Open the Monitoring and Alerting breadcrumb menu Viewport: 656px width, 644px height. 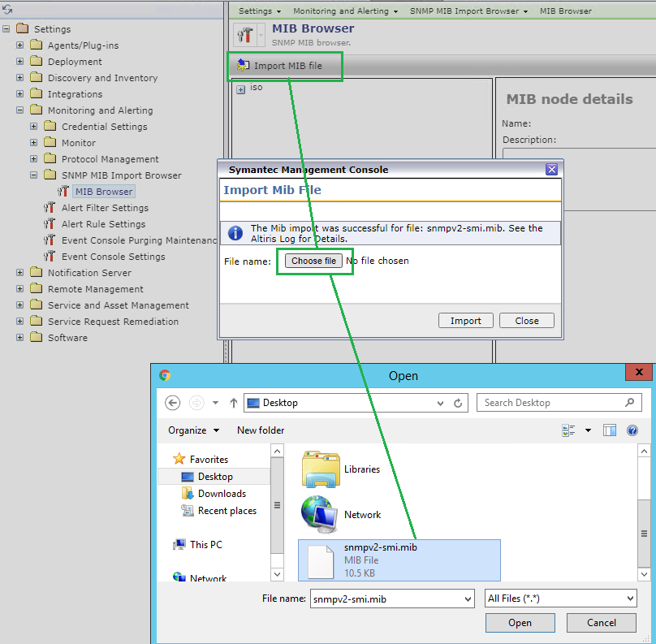pyautogui.click(x=345, y=11)
